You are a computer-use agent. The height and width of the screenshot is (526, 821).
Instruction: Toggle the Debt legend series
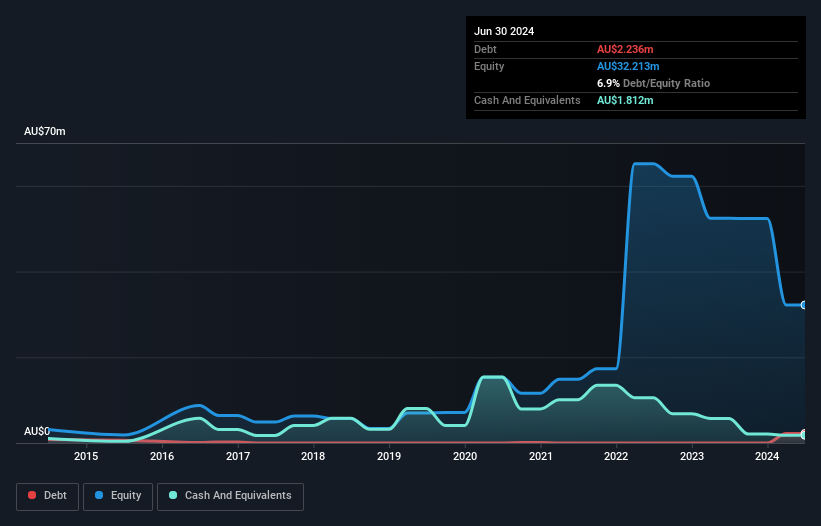point(48,496)
